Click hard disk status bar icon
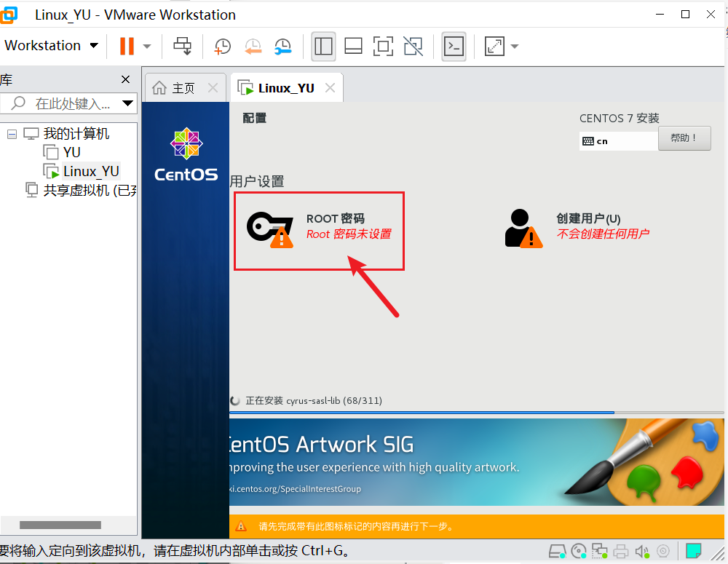Screen dimensions: 728x564 point(557,552)
